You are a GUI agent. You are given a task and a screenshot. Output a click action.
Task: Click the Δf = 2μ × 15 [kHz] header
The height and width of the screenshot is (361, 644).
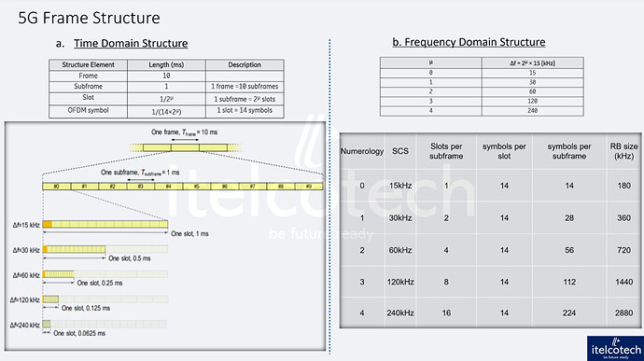pos(532,63)
